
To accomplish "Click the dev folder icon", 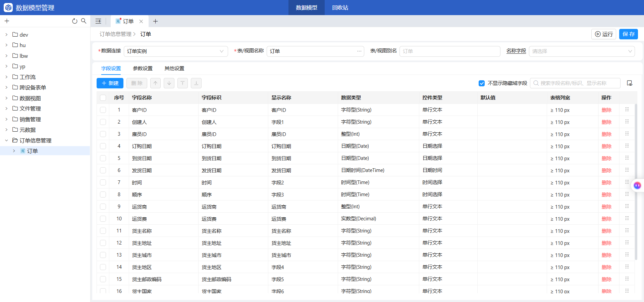I will [15, 34].
